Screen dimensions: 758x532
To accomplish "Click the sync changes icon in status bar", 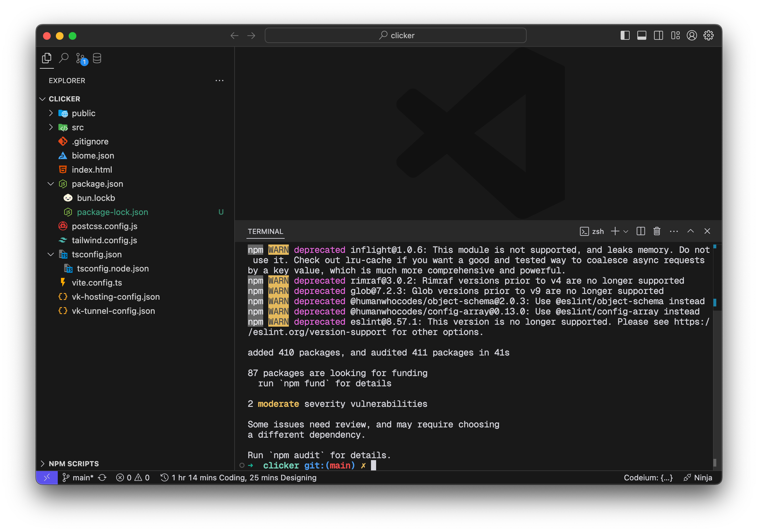I will pos(102,477).
